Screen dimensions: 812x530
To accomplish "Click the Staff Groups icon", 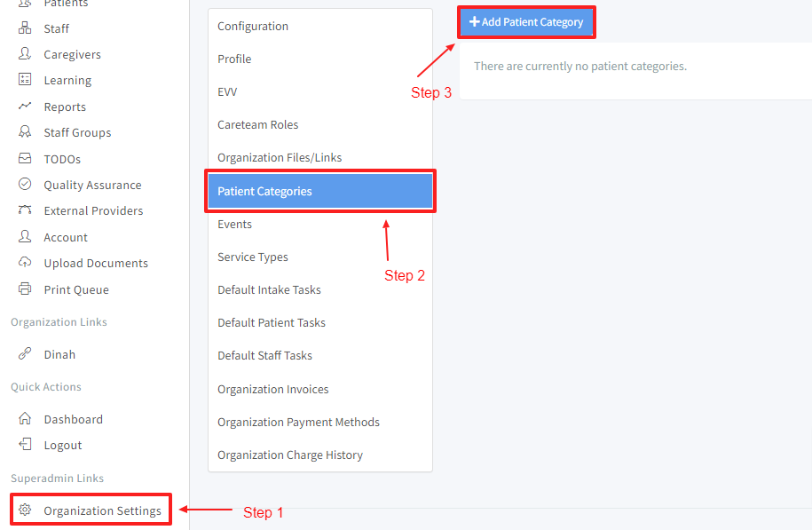I will (25, 132).
